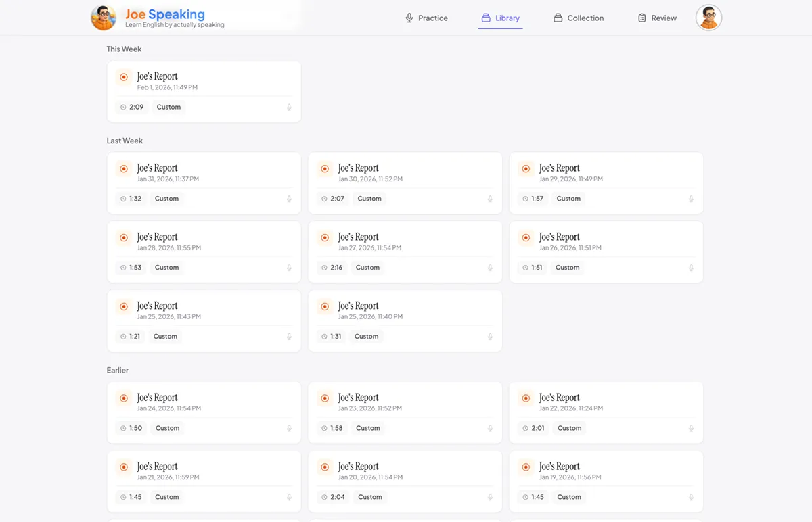
Task: Go to the Review tab
Action: 657,18
